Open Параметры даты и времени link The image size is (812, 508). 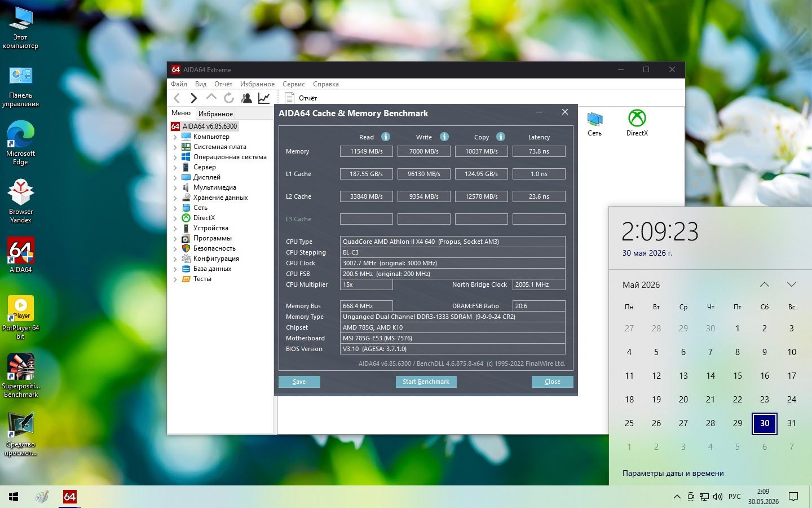pos(673,474)
